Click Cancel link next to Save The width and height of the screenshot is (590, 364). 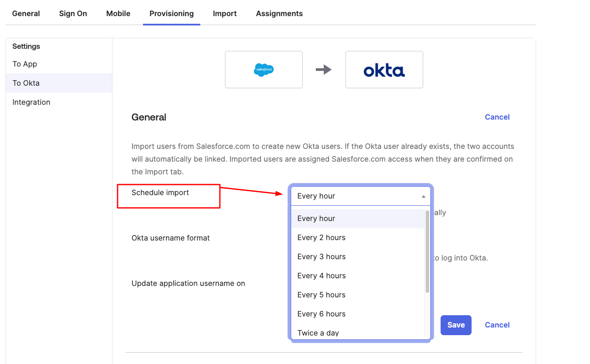497,325
